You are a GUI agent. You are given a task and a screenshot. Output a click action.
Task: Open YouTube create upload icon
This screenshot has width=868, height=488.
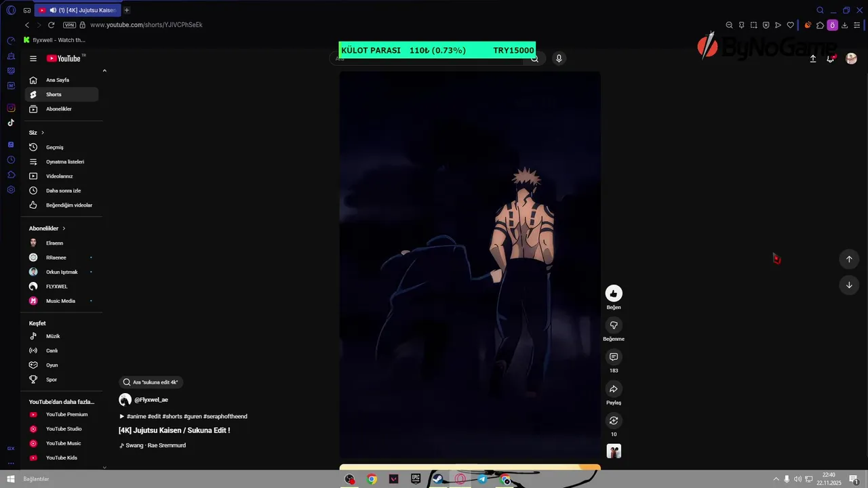813,59
